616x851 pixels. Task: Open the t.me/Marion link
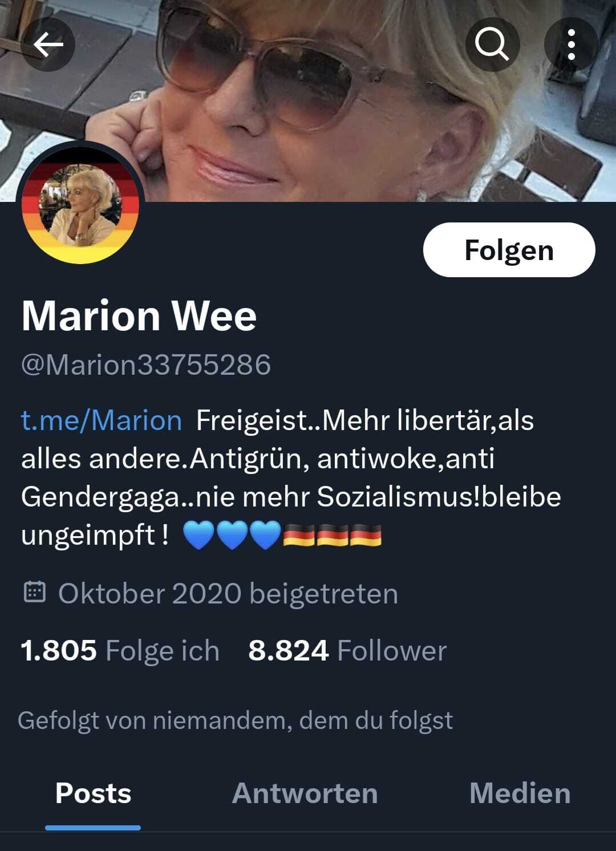pos(102,420)
